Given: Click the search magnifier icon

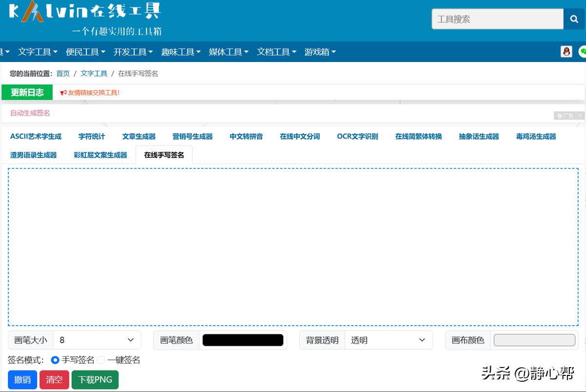Looking at the screenshot, I should pos(574,19).
